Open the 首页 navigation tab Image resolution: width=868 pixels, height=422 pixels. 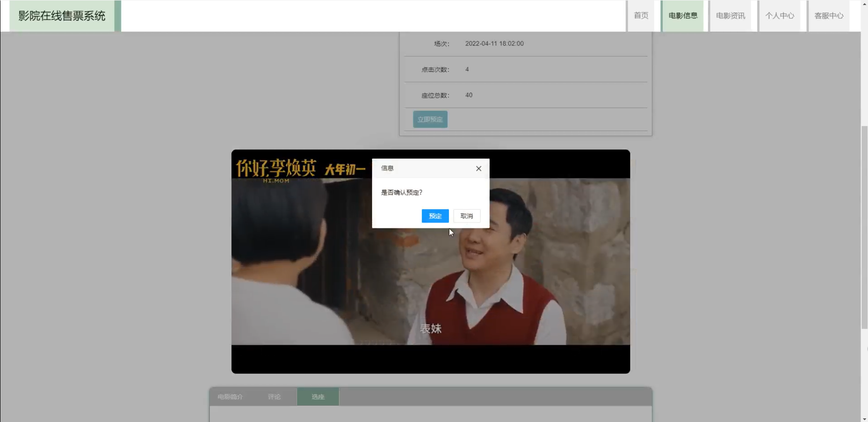[641, 16]
